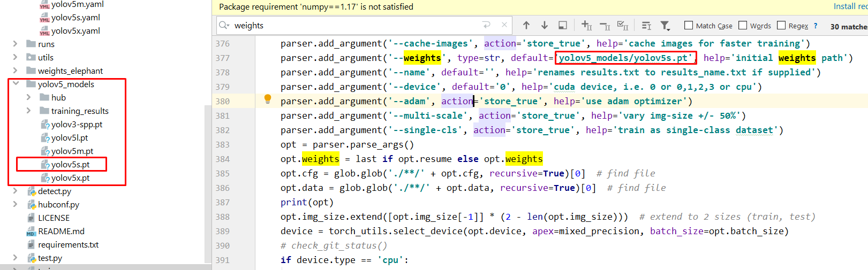Click hubconf.py Python file icon
868x270 pixels.
[x=32, y=205]
